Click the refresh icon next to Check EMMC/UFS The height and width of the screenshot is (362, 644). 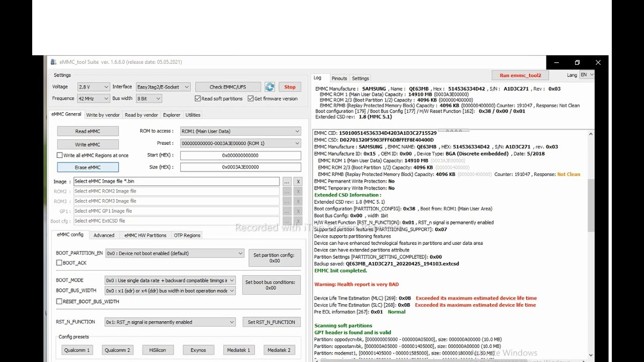pyautogui.click(x=270, y=87)
